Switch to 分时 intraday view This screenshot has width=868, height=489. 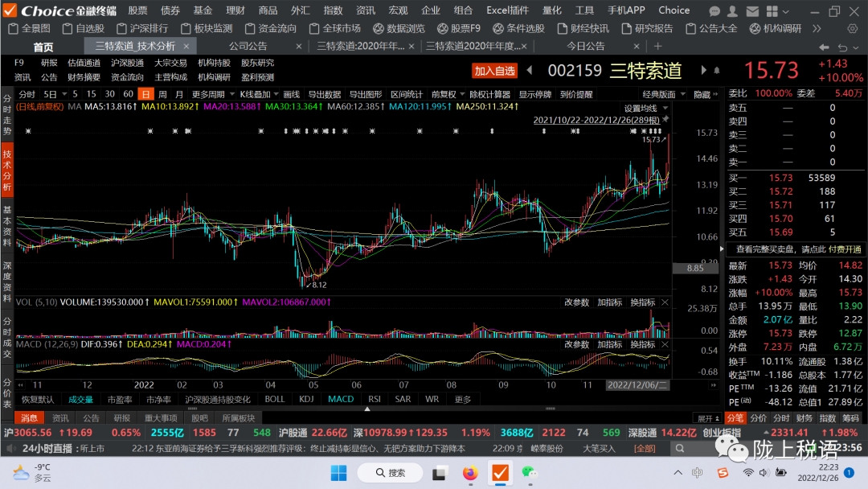coord(27,95)
